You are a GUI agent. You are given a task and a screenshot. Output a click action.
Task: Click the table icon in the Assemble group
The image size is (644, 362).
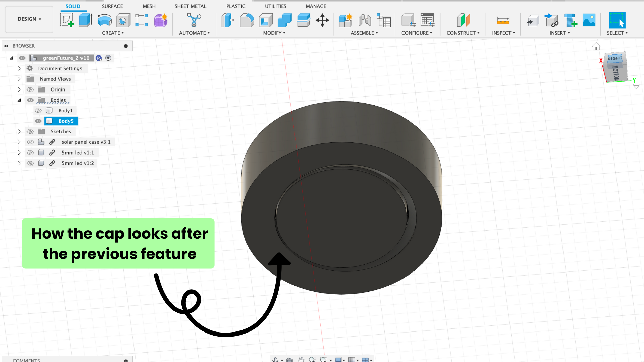(384, 20)
